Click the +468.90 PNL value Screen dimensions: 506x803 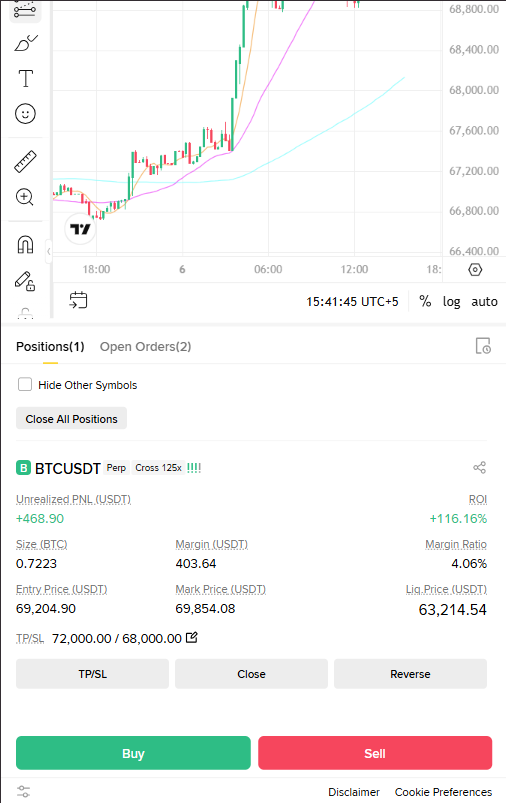40,518
